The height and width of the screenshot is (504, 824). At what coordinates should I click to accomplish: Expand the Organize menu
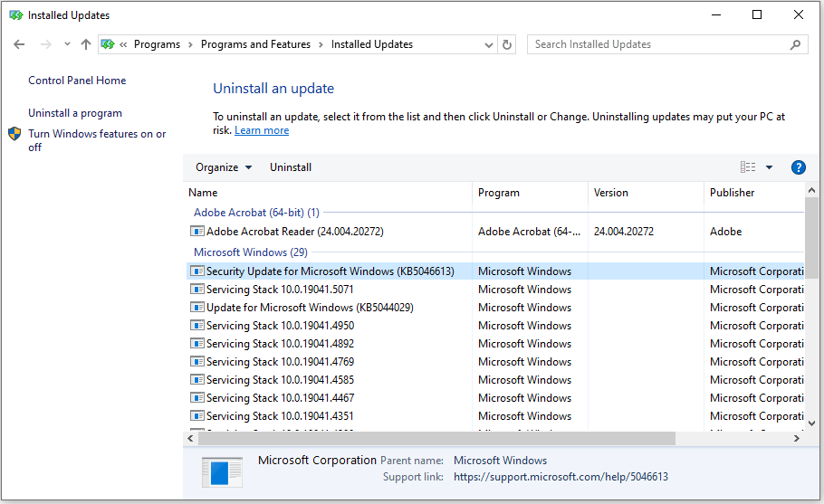(x=224, y=167)
